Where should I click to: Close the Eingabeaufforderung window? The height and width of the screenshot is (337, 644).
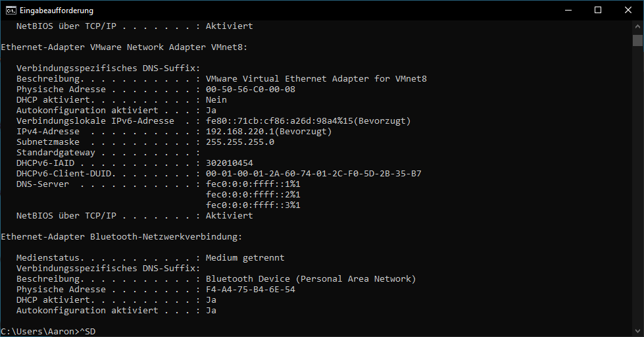point(628,11)
